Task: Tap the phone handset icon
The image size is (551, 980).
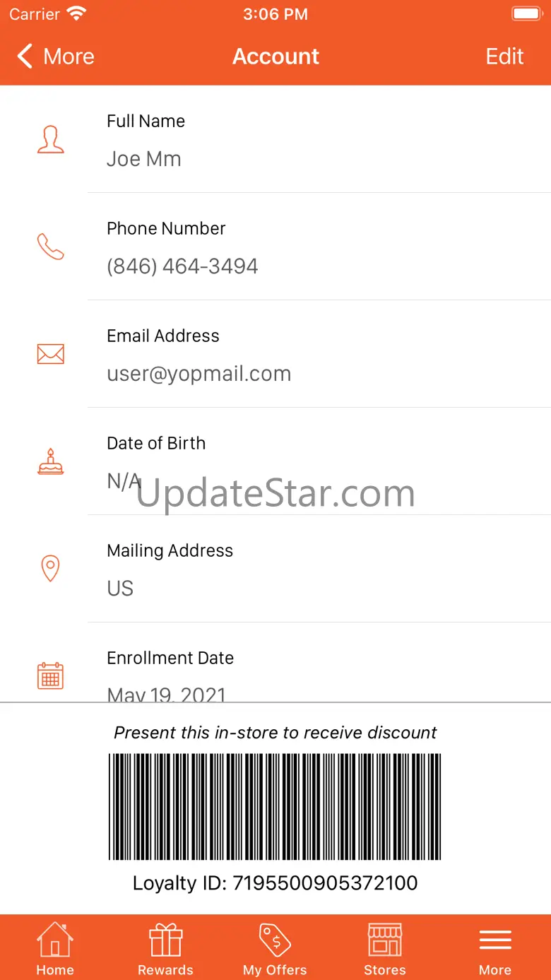Action: point(50,247)
